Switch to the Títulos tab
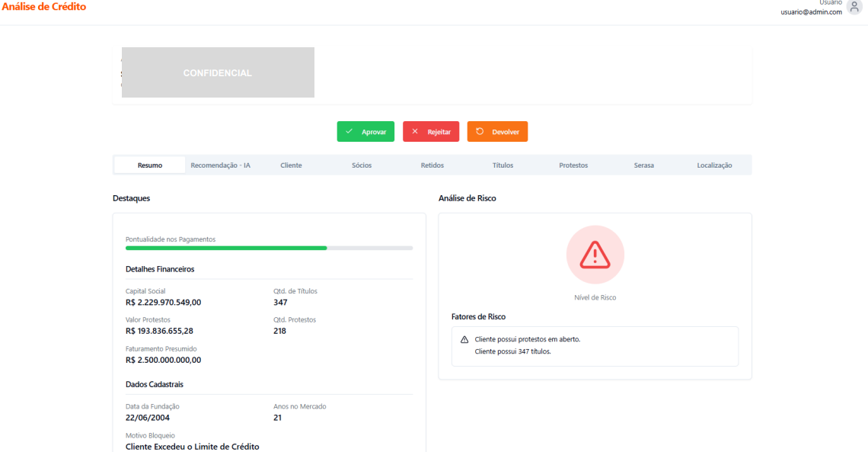This screenshot has width=868, height=452. coord(503,165)
